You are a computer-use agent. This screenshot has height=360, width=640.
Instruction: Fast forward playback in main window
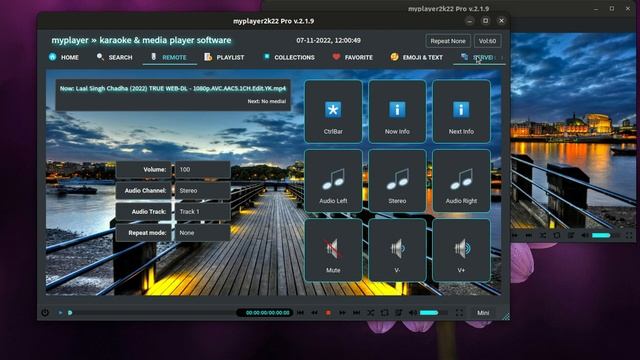(342, 313)
